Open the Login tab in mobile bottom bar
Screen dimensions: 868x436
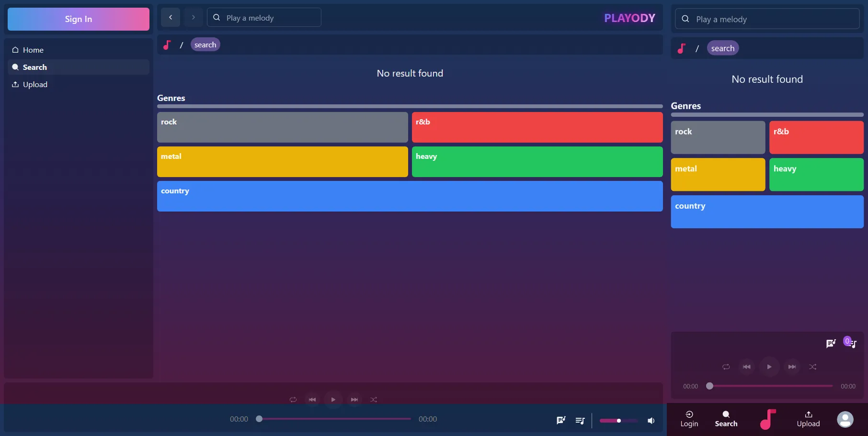(x=689, y=419)
